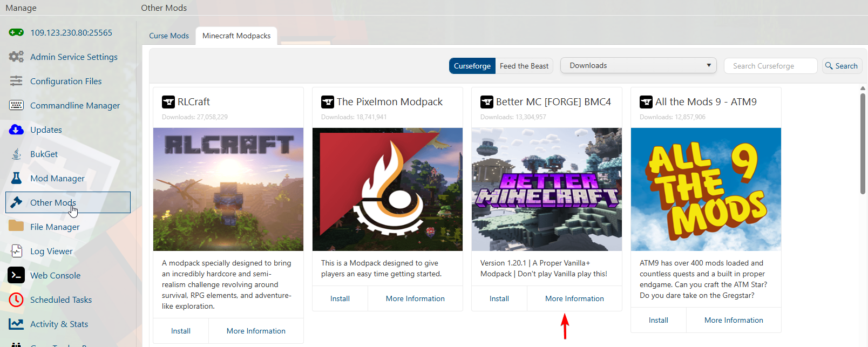Click the Configuration Files sliders icon
Viewport: 868px width, 347px height.
click(16, 81)
